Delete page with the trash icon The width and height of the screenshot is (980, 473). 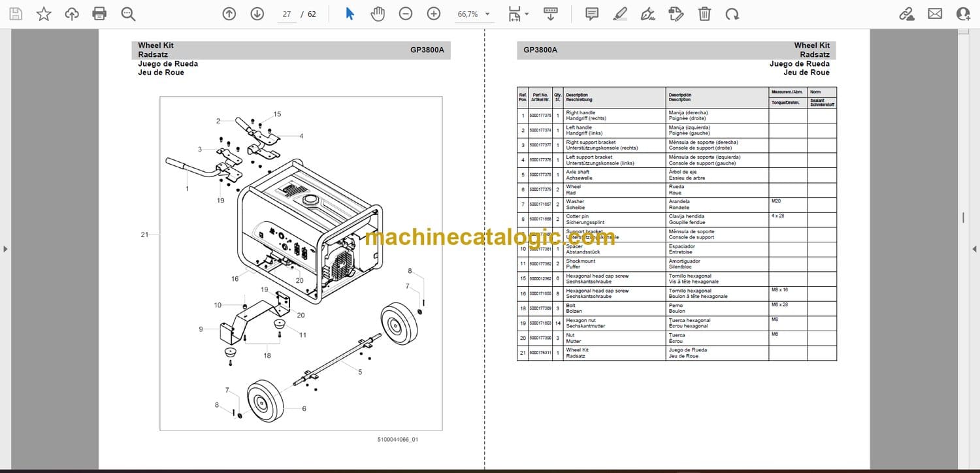704,14
